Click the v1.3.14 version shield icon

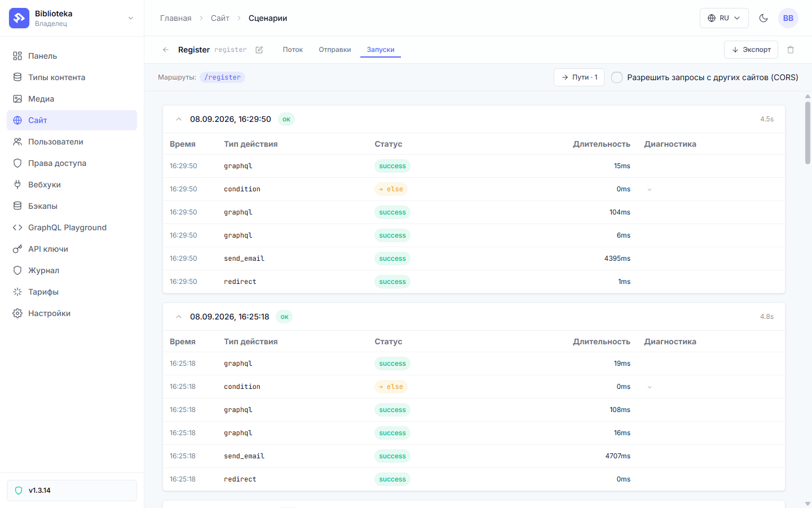pos(19,491)
